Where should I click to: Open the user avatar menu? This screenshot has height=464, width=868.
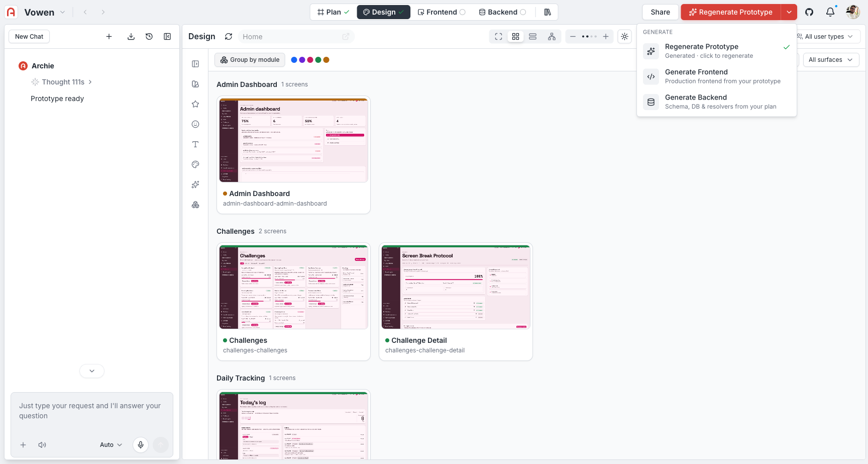click(x=853, y=12)
